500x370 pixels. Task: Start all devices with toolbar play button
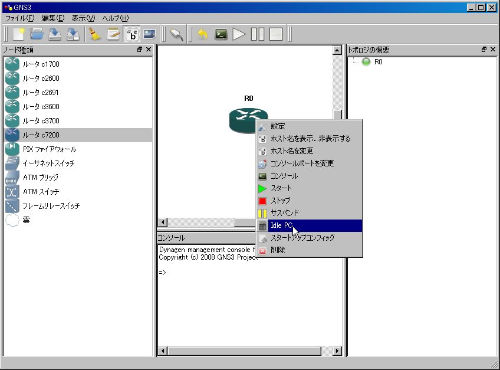[x=239, y=34]
